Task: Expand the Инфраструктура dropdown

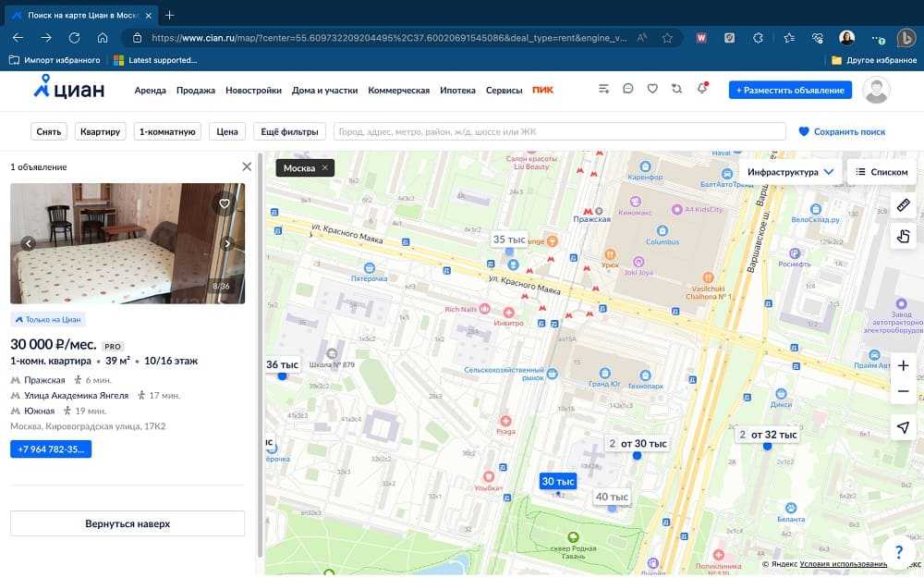Action: [791, 172]
